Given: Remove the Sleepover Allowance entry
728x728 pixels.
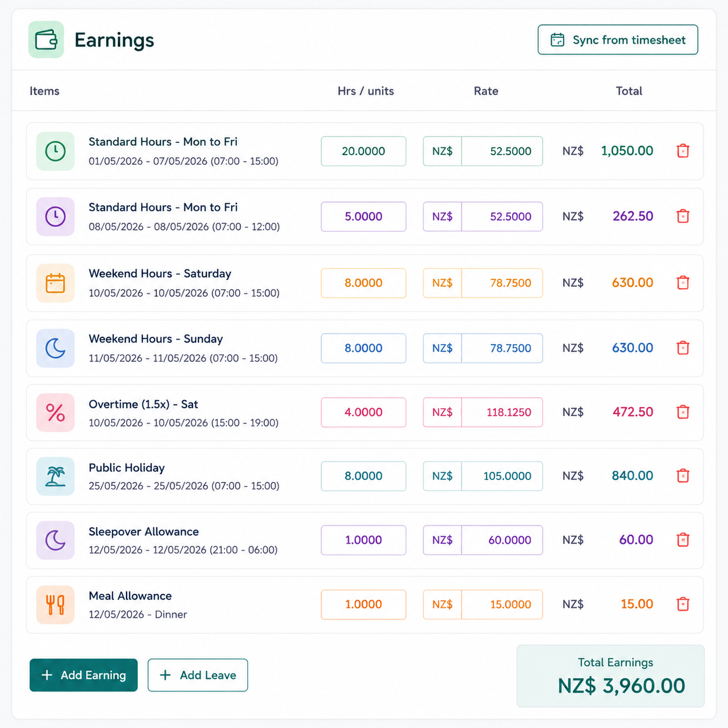Looking at the screenshot, I should (x=683, y=539).
